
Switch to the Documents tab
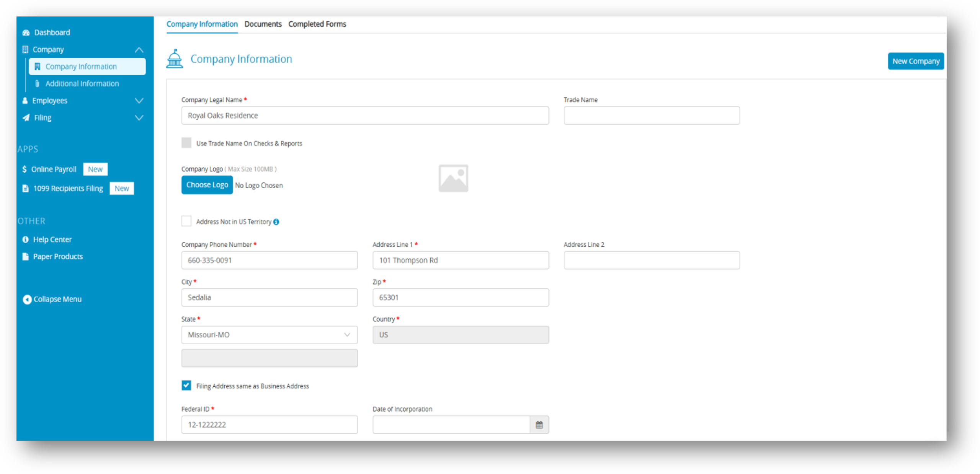[x=263, y=24]
